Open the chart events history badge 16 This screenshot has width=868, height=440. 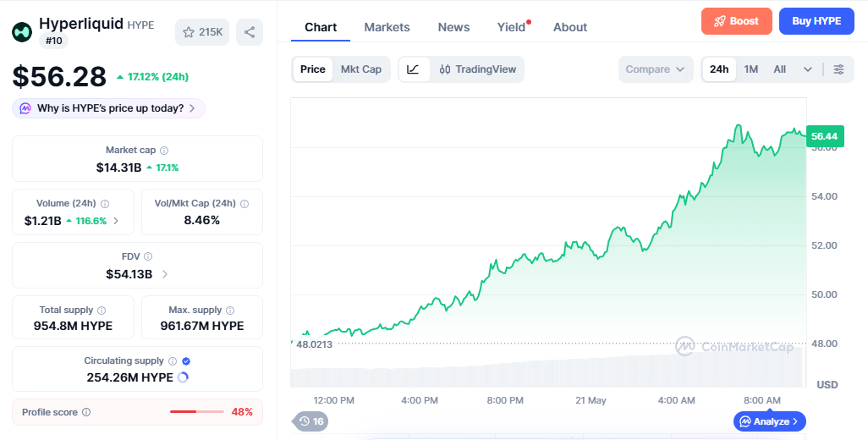(x=311, y=421)
